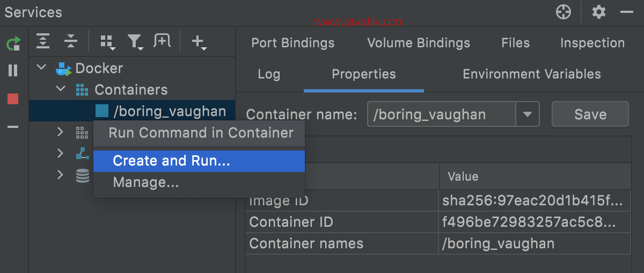Click the Expand All toolbar icon

[x=43, y=41]
